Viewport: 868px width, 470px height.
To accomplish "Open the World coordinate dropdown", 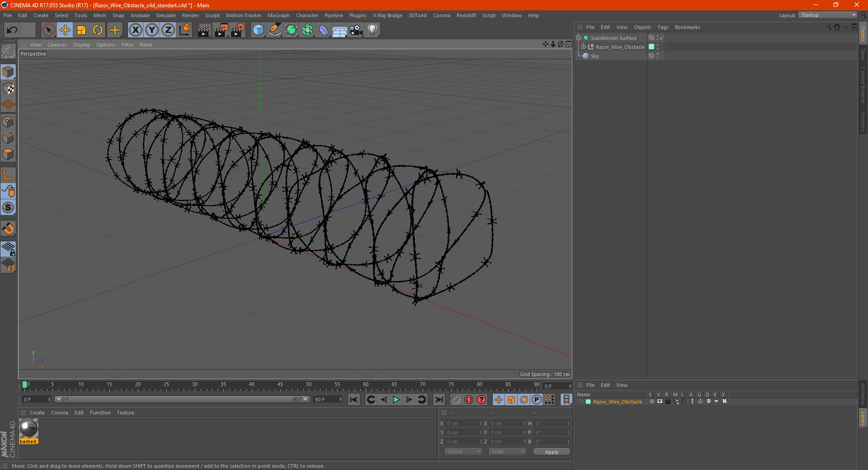I will (463, 451).
